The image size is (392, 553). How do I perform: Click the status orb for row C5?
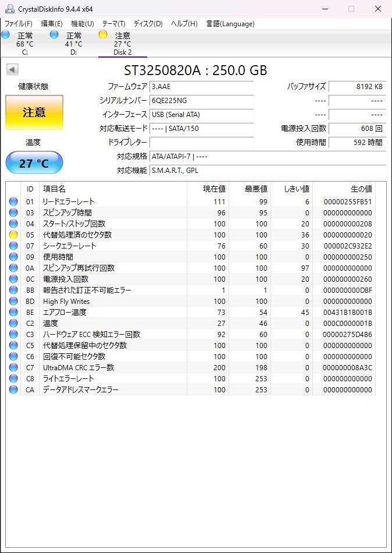[13, 346]
